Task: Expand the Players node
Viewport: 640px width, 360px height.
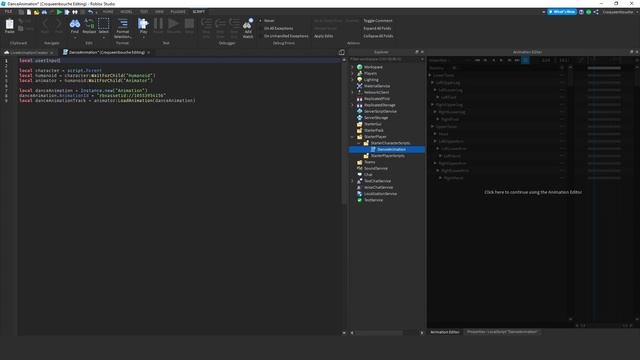Action: click(x=353, y=73)
